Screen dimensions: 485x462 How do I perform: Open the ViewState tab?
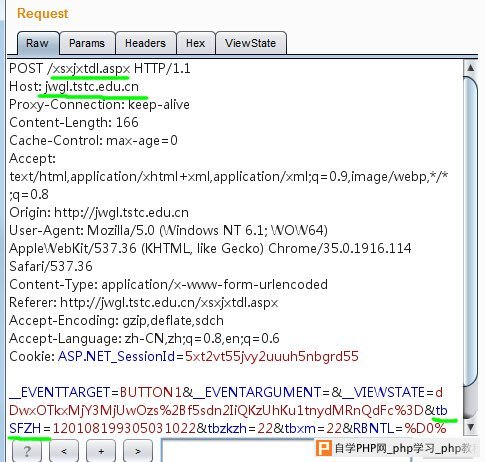coord(250,43)
